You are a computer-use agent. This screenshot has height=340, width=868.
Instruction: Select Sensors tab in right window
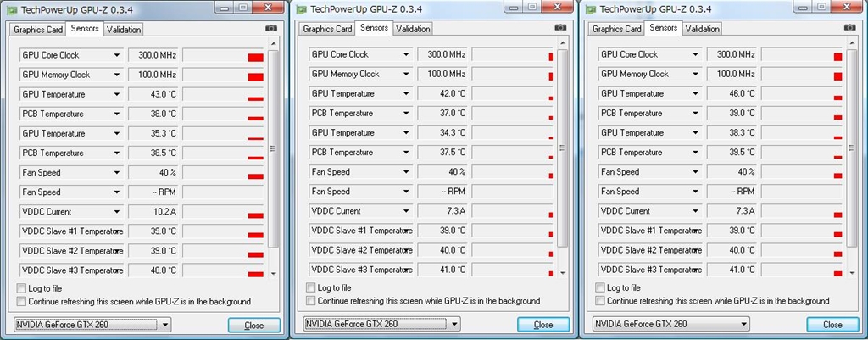[x=664, y=28]
